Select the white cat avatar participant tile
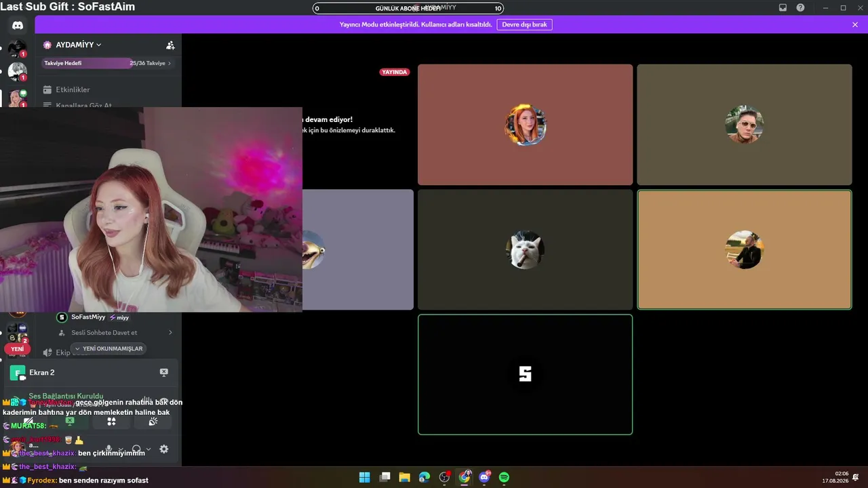868x488 pixels. (525, 249)
